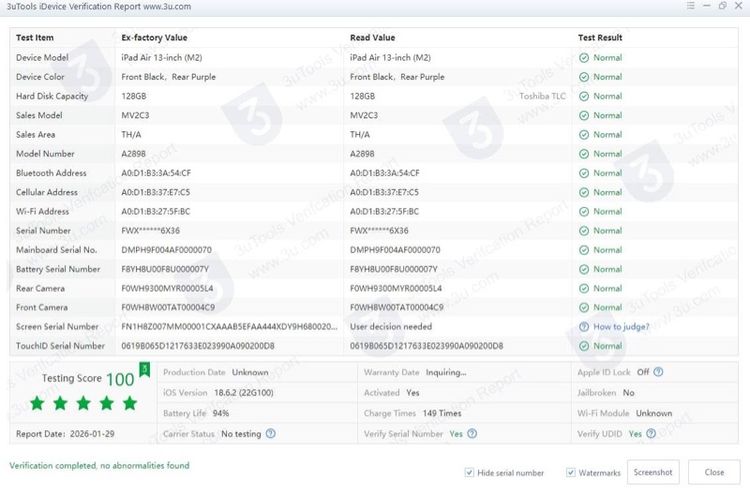
Task: Minimize the verification report window
Action: [x=706, y=6]
